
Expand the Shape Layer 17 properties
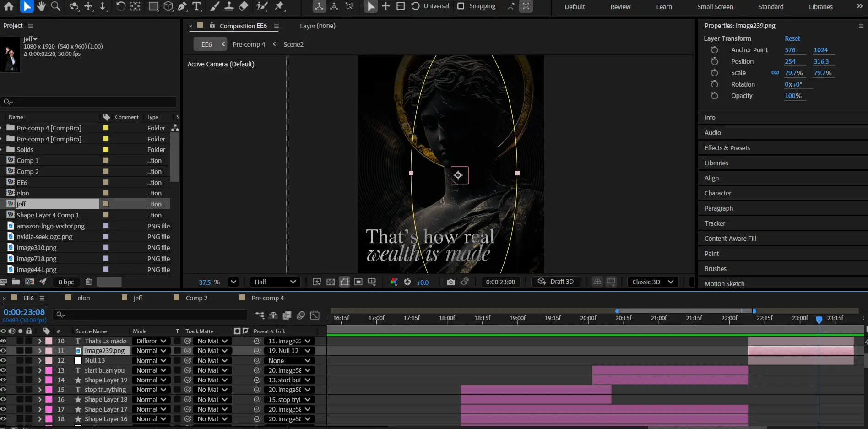pos(40,409)
